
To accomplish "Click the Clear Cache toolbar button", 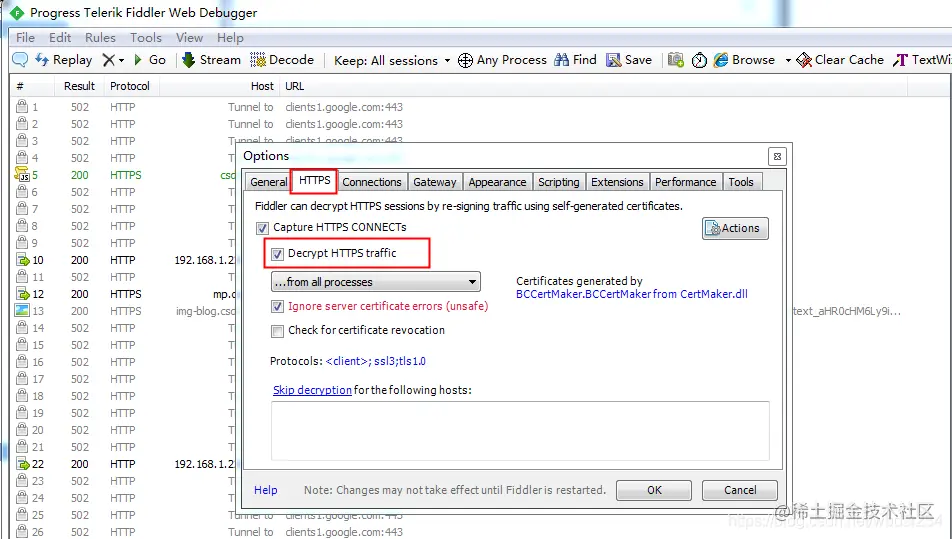I will coord(840,59).
